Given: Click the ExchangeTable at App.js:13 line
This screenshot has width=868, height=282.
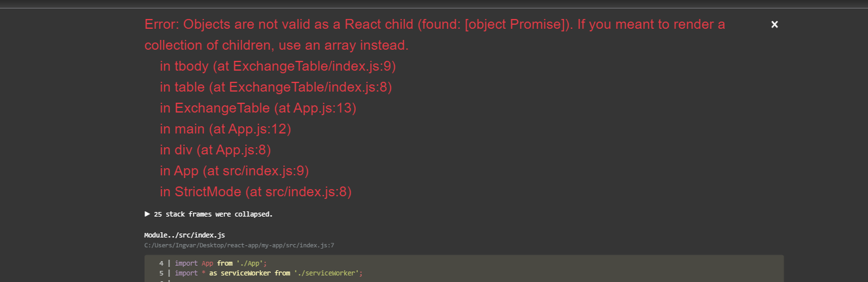Looking at the screenshot, I should (x=258, y=108).
